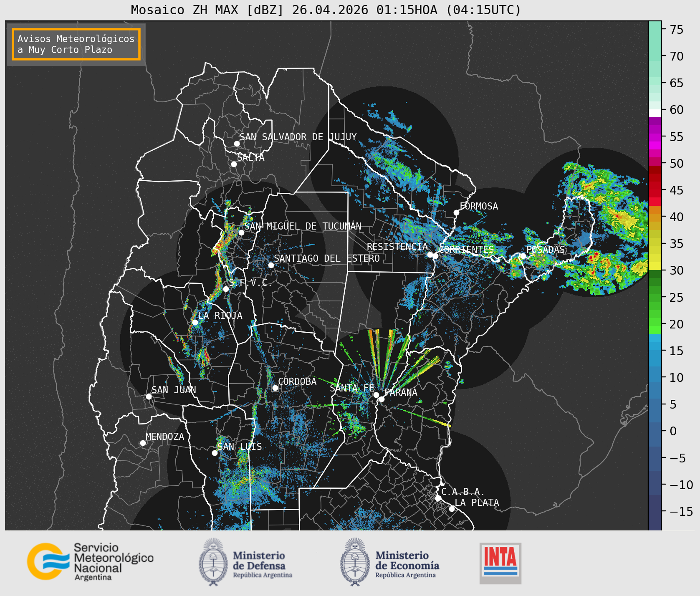Click the Mendoza city marker dot
The image size is (700, 596).
click(x=143, y=443)
